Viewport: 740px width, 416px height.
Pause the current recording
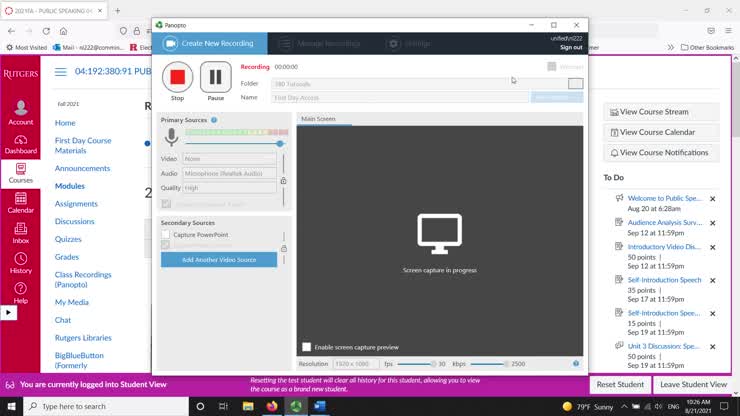point(215,77)
